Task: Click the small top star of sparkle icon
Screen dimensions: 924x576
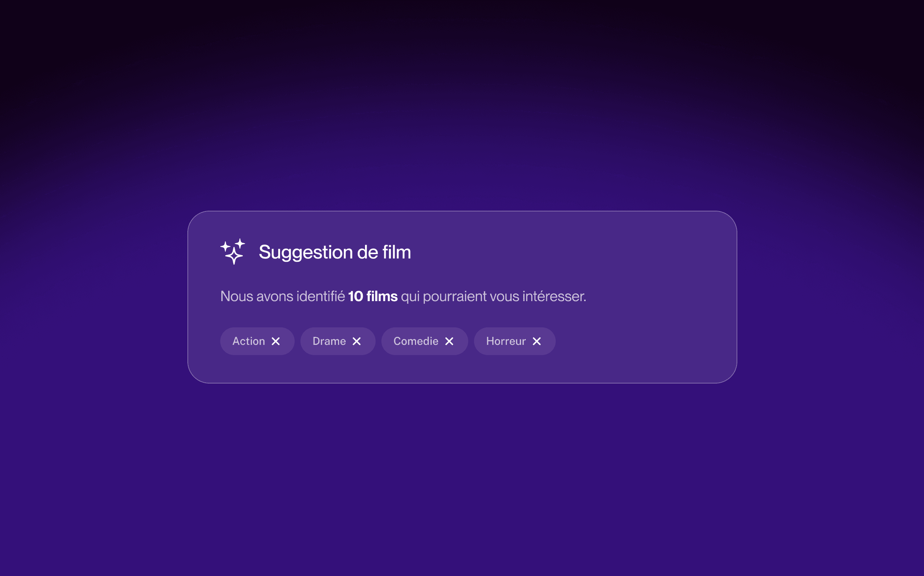Action: [x=240, y=243]
